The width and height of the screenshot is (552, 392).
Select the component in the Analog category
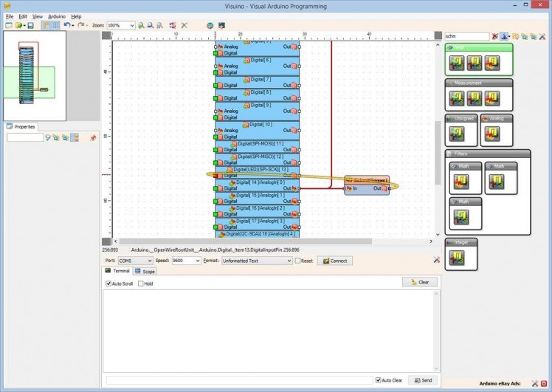pos(492,133)
